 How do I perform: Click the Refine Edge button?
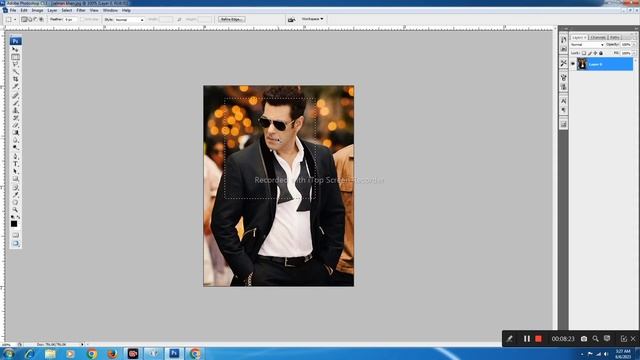pos(231,19)
